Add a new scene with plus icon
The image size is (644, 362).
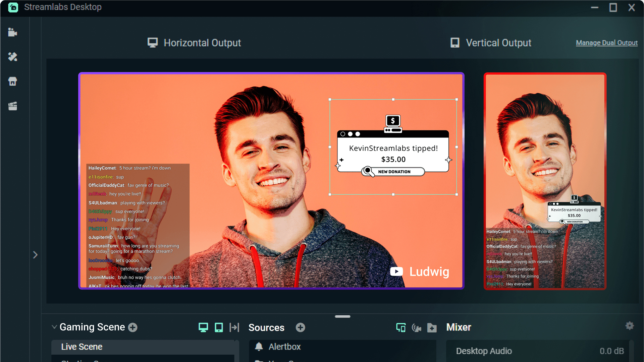133,327
